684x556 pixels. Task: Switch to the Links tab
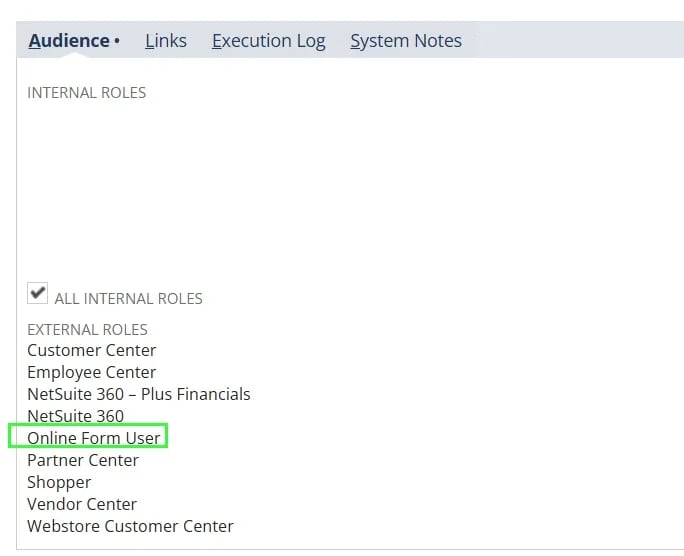click(166, 41)
